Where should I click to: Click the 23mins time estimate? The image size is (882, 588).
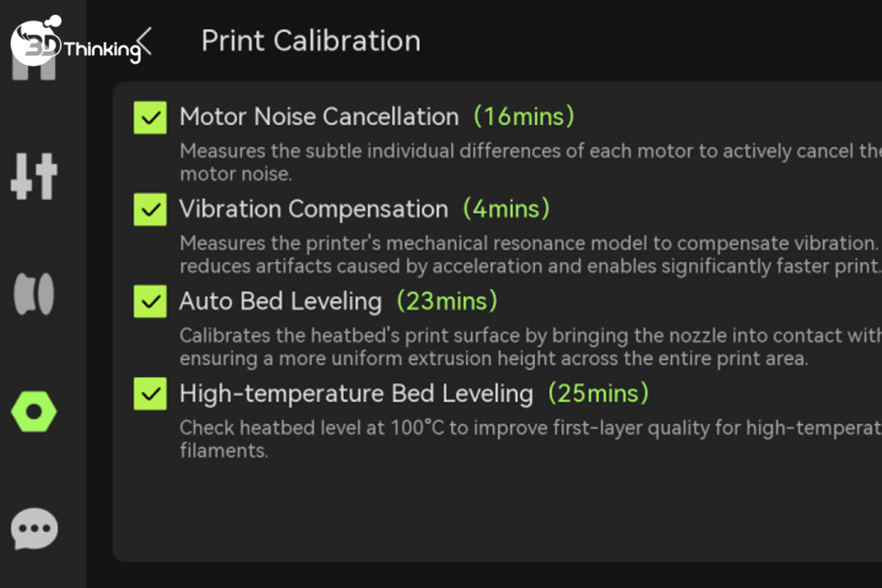point(447,301)
